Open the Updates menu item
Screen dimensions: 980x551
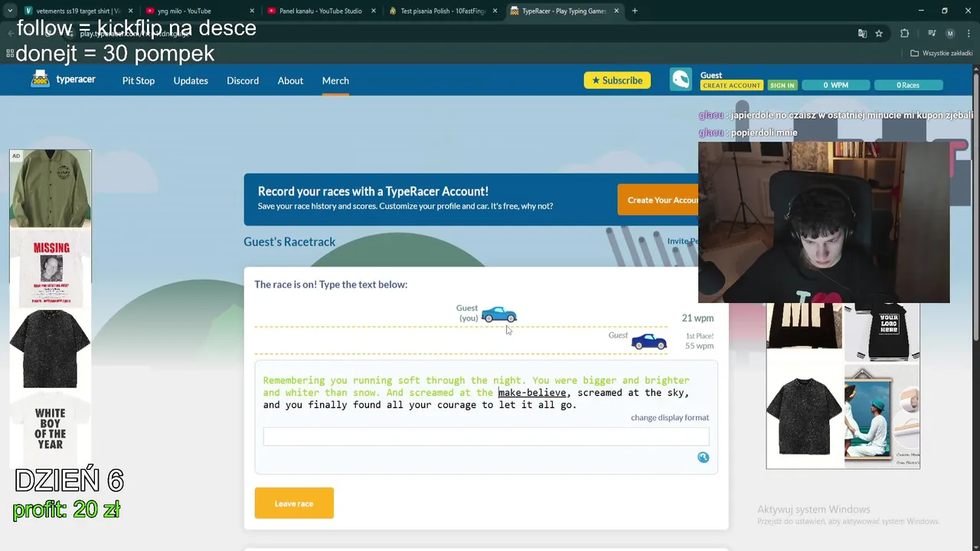tap(191, 80)
